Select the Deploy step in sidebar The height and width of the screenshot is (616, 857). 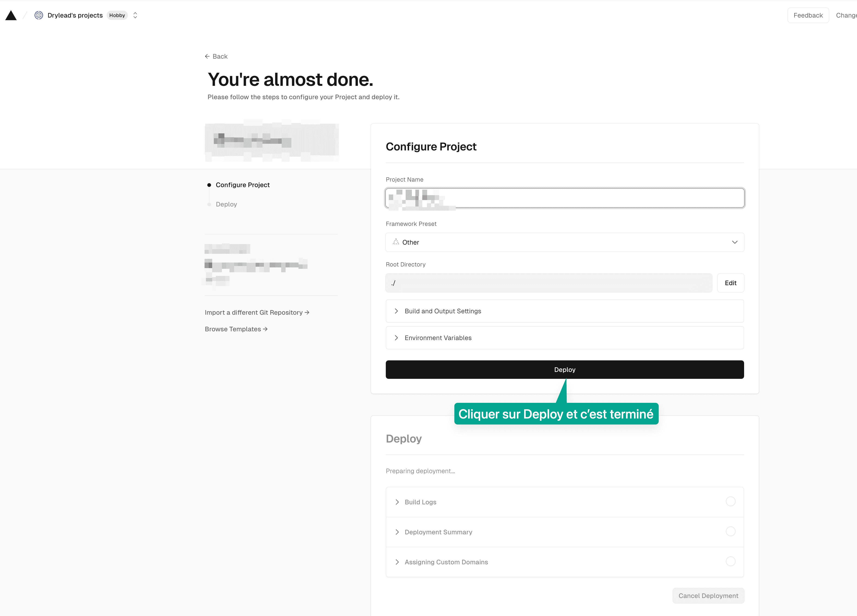(226, 204)
